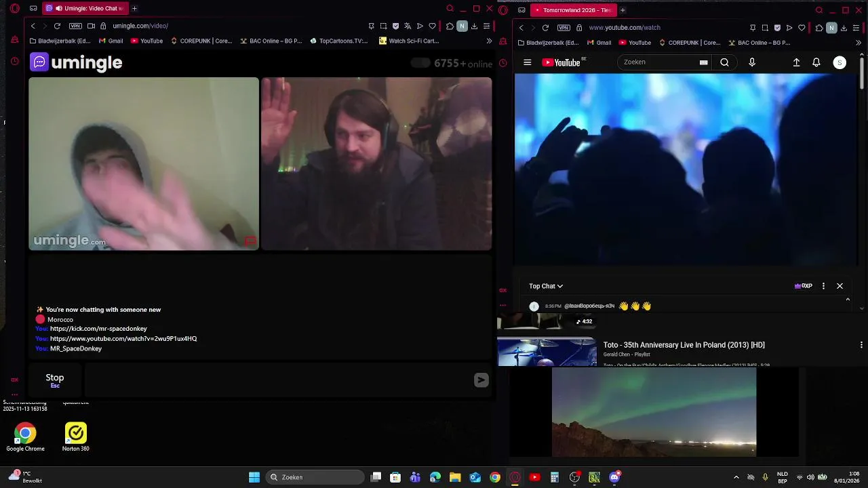868x488 pixels.
Task: Open ad blocker shield in YouTube window
Action: point(777,28)
